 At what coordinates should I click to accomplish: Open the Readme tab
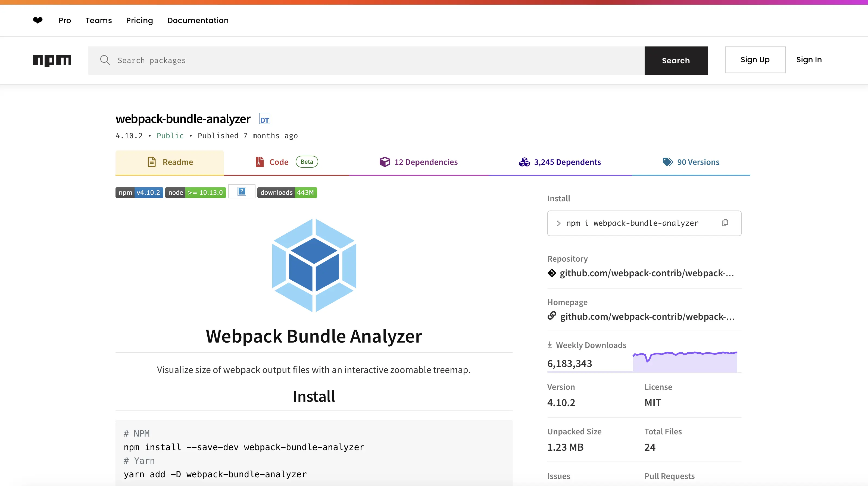coord(170,162)
